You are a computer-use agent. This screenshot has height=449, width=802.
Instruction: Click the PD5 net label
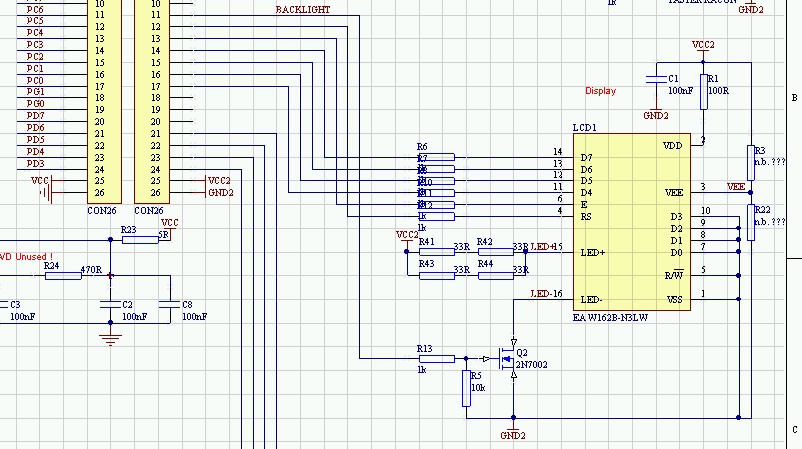point(35,140)
